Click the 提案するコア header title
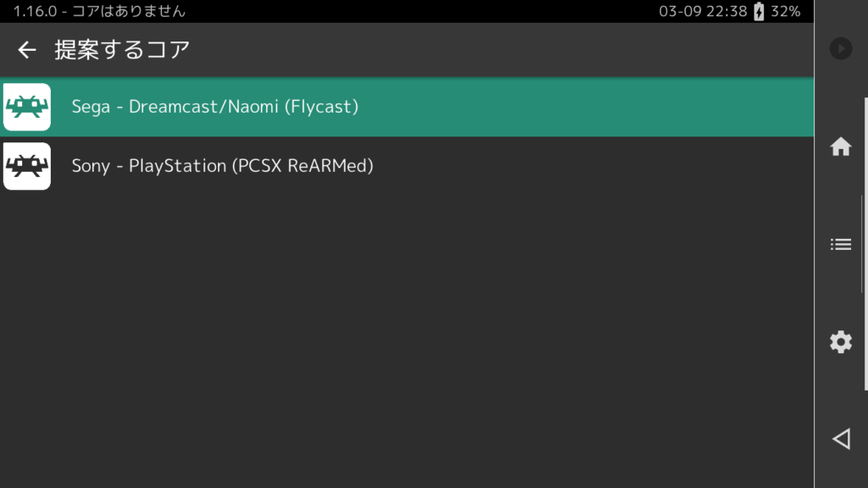 (x=122, y=50)
